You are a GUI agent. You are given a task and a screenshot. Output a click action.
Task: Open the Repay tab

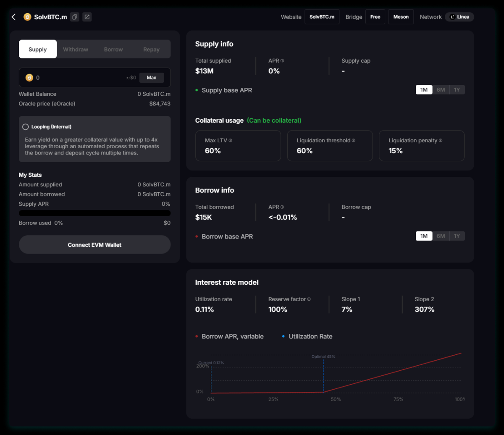151,49
